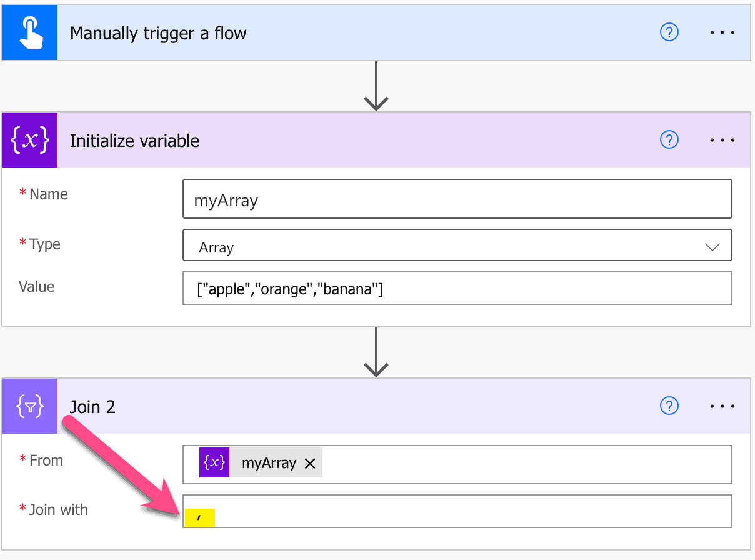The image size is (755, 560).
Task: Click the highlighted Join with comma field
Action: pos(200,517)
